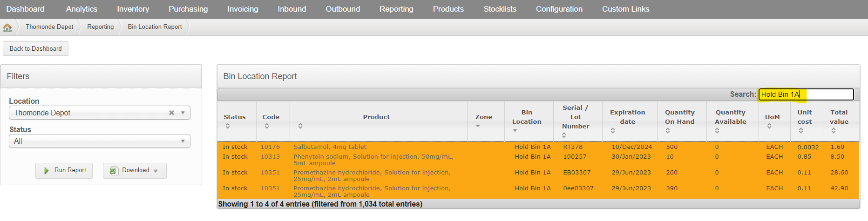Open product code 10176 link

tap(270, 147)
